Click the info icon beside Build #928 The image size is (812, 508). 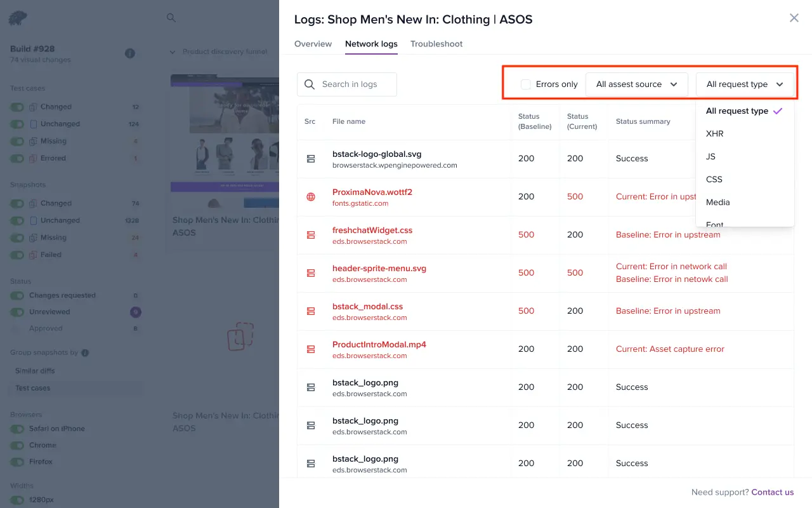[x=130, y=53]
